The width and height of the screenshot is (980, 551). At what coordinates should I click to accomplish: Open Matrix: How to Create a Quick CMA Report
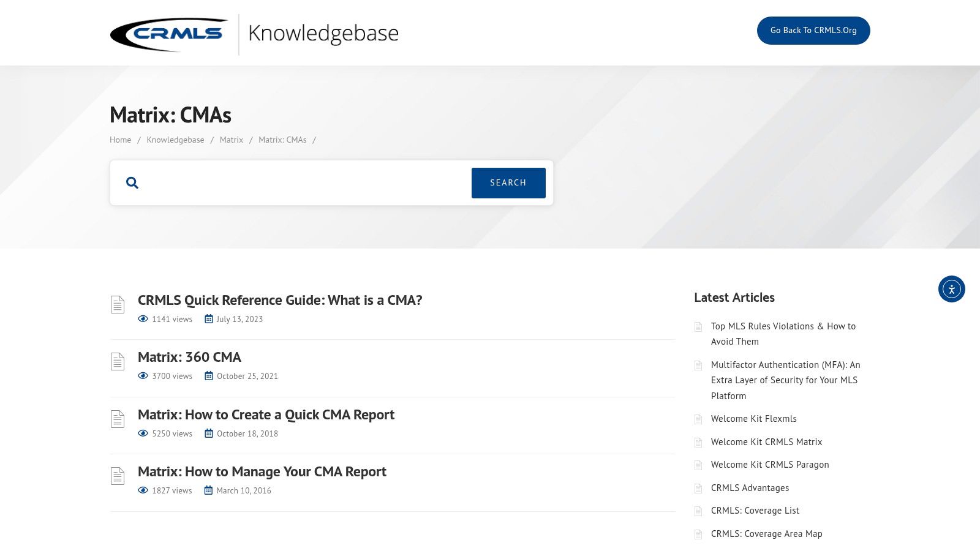[266, 414]
